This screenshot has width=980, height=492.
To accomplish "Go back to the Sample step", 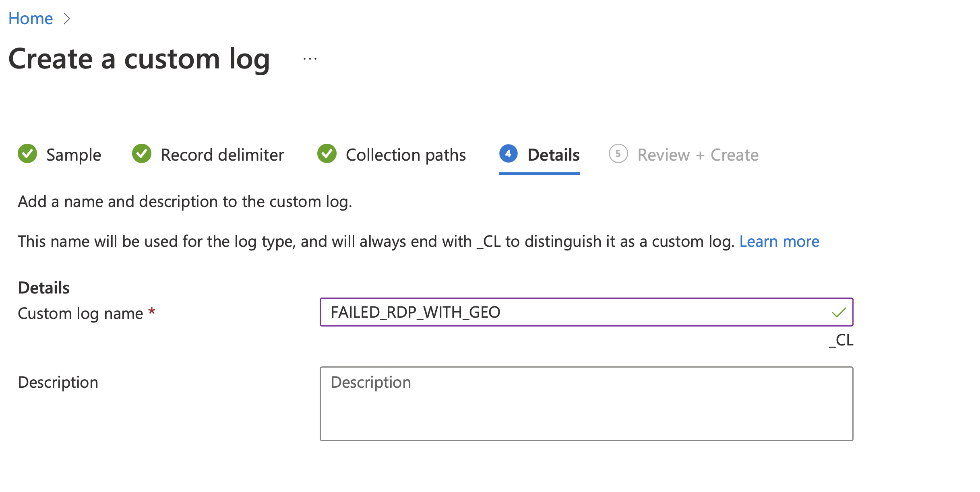I will pyautogui.click(x=74, y=155).
